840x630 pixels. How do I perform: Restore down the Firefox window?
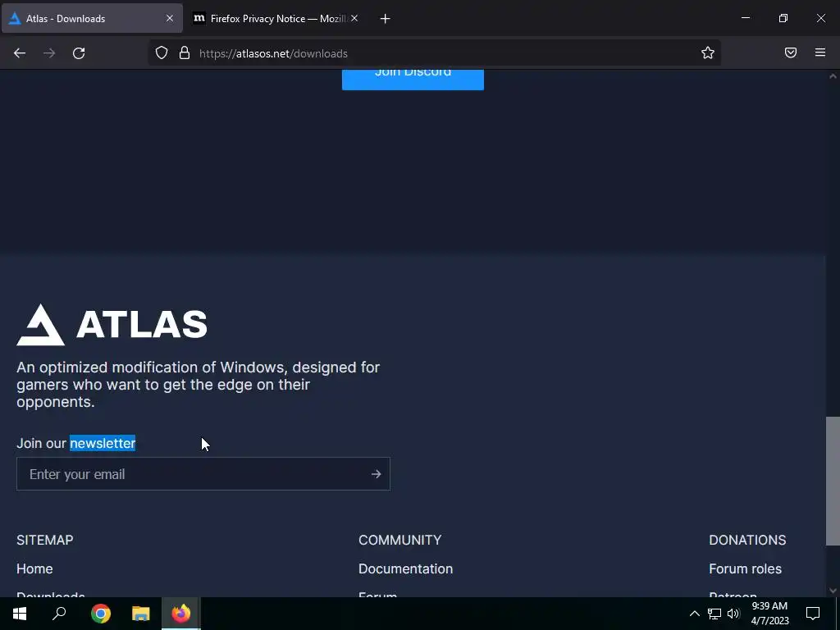pyautogui.click(x=783, y=18)
